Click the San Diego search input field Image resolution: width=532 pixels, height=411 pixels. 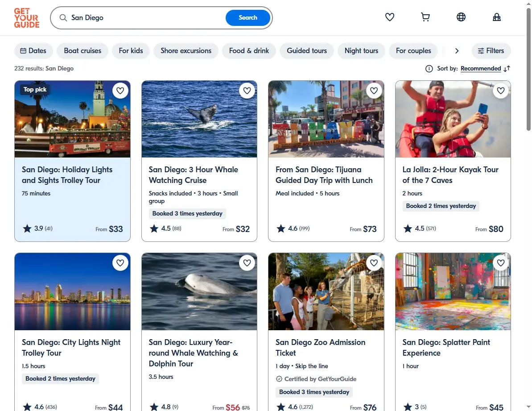[146, 18]
